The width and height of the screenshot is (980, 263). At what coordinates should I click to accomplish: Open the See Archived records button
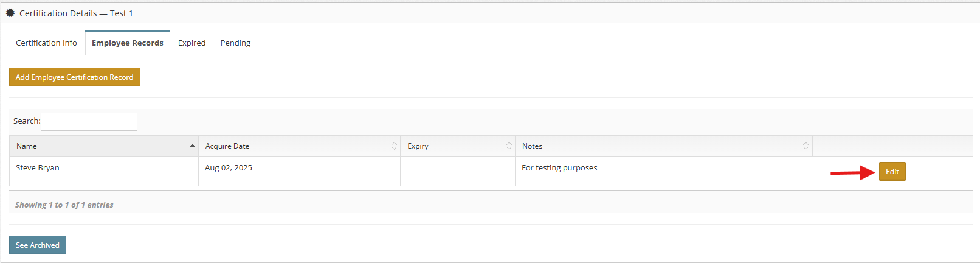coord(38,245)
